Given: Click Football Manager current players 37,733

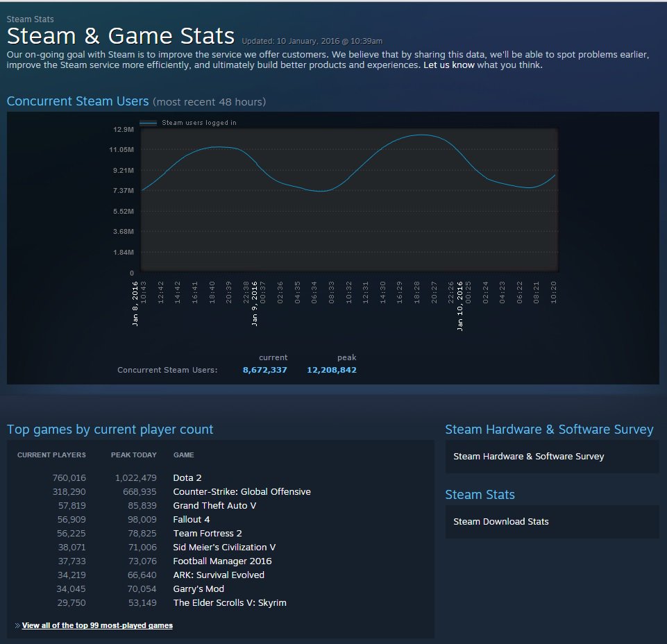Looking at the screenshot, I should click(72, 561).
